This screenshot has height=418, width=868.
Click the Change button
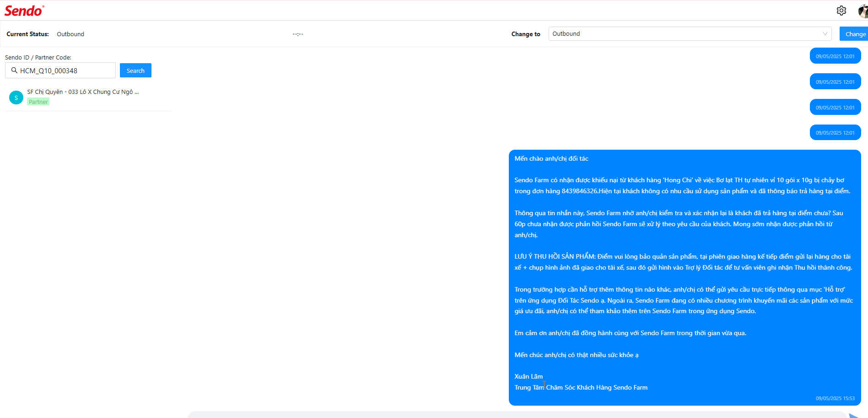click(x=854, y=34)
